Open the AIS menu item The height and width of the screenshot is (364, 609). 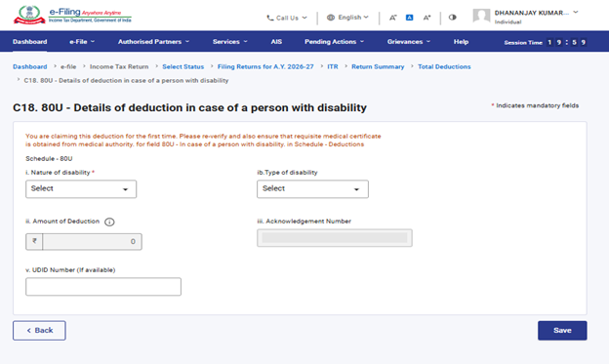pyautogui.click(x=276, y=42)
